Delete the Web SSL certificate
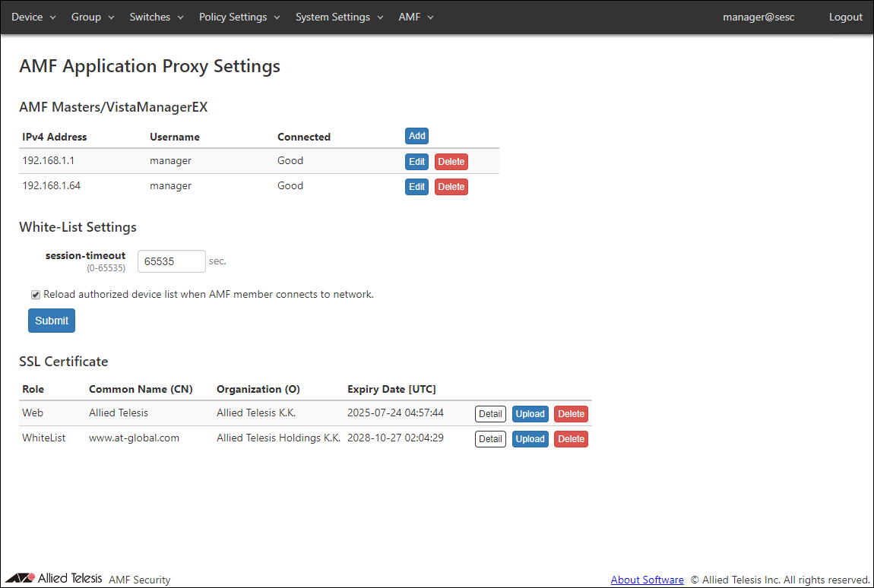The image size is (874, 588). [x=571, y=414]
